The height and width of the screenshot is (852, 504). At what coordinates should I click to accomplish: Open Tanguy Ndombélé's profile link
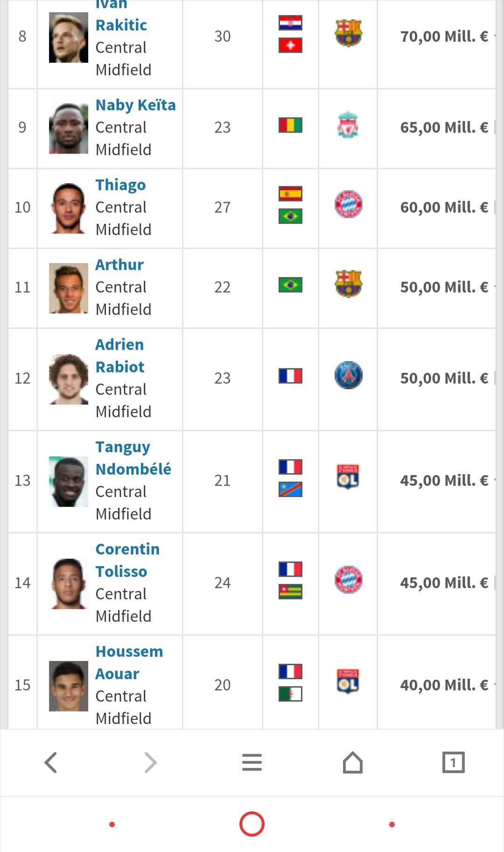point(133,458)
